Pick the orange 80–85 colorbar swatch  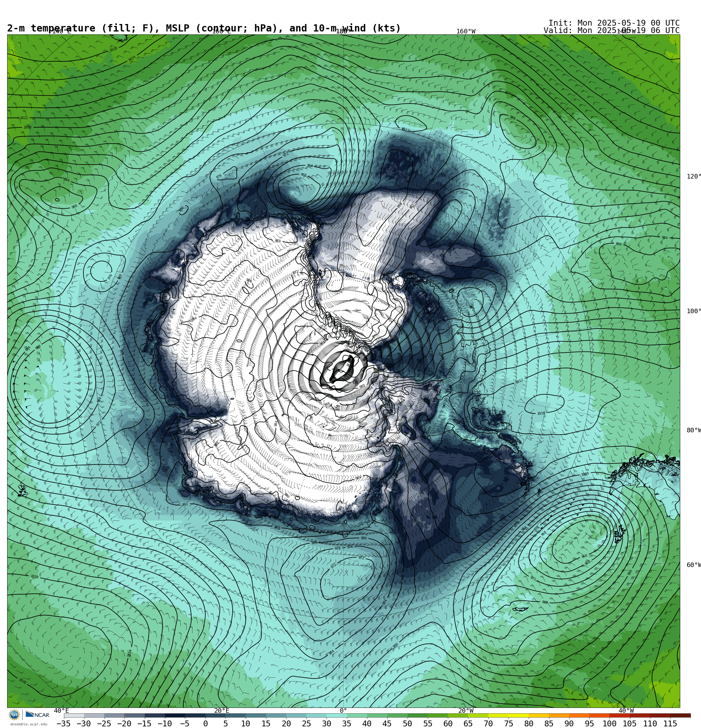point(539,715)
